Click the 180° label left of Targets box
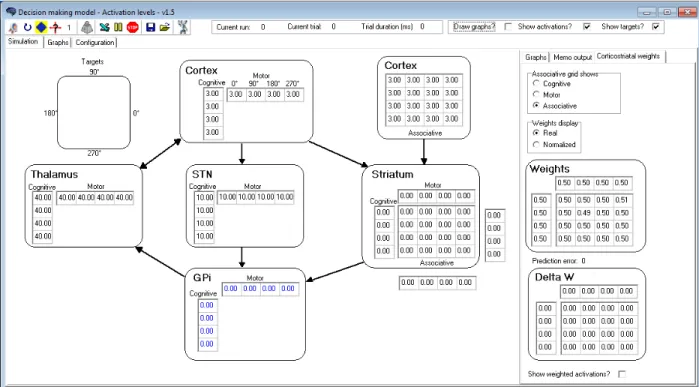The height and width of the screenshot is (387, 699). (50, 113)
